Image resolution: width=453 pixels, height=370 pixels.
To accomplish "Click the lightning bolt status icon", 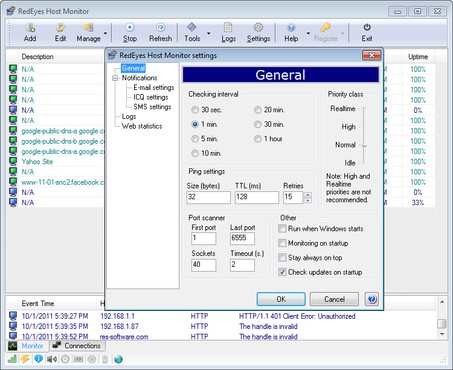I will 25,359.
